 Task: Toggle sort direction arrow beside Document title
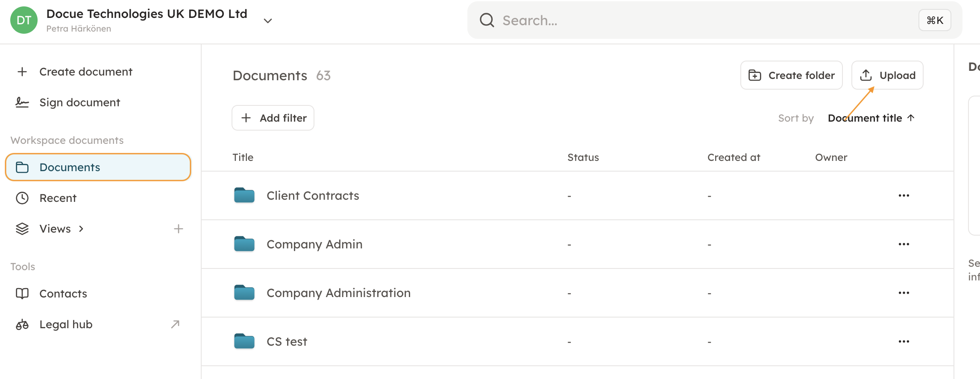pyautogui.click(x=911, y=118)
